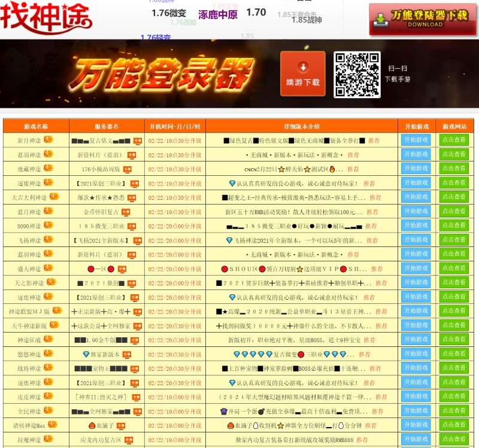Click the 万能登录器 banner title
This screenshot has height=448, width=479.
(x=162, y=75)
